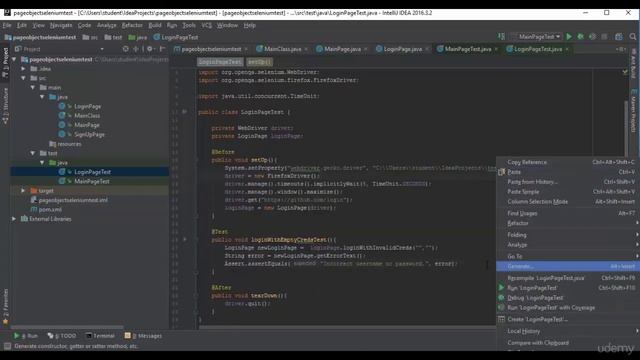Click LoginPageTest in navigation bar breadcrumb

(x=176, y=37)
